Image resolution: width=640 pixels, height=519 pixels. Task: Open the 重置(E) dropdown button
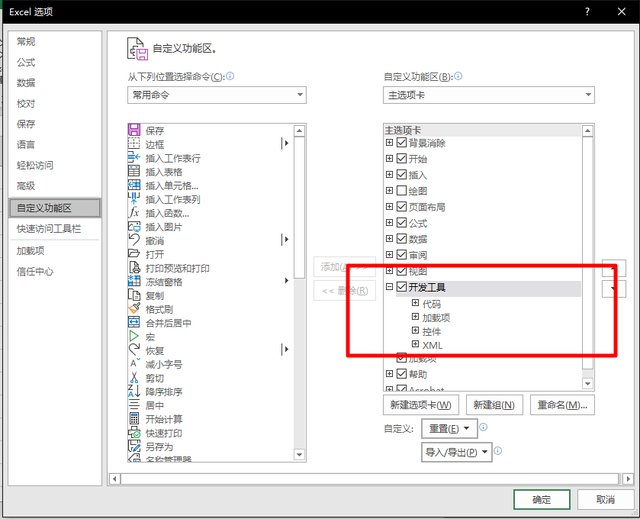click(x=449, y=428)
